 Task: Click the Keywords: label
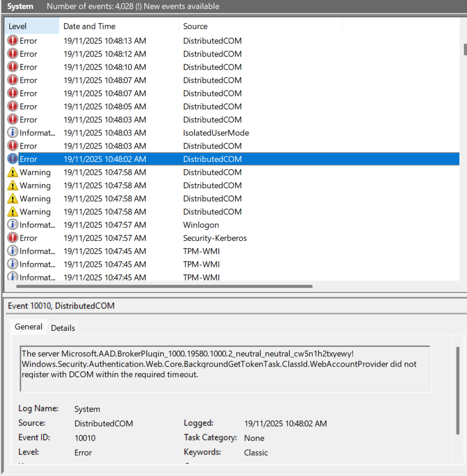[x=202, y=452]
